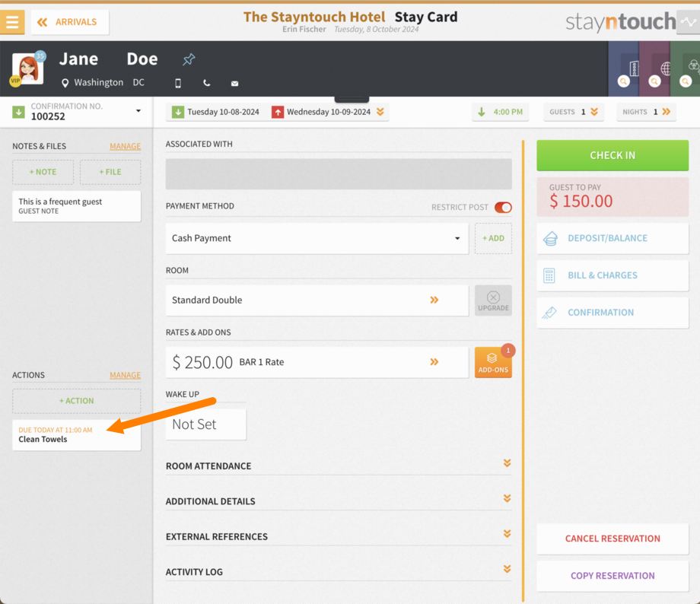Screen dimensions: 700x604
Task: Click the arrival date Tuesday 10-08-2024
Action: (215, 112)
